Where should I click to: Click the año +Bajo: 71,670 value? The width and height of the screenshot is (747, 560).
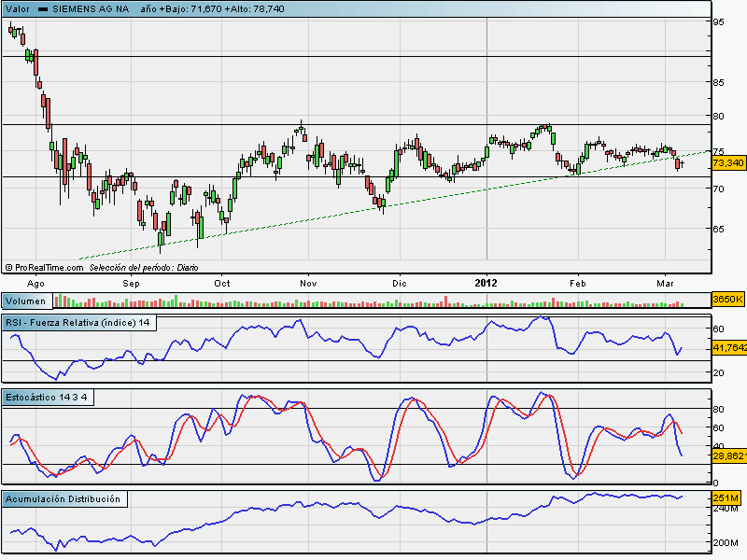click(x=181, y=9)
